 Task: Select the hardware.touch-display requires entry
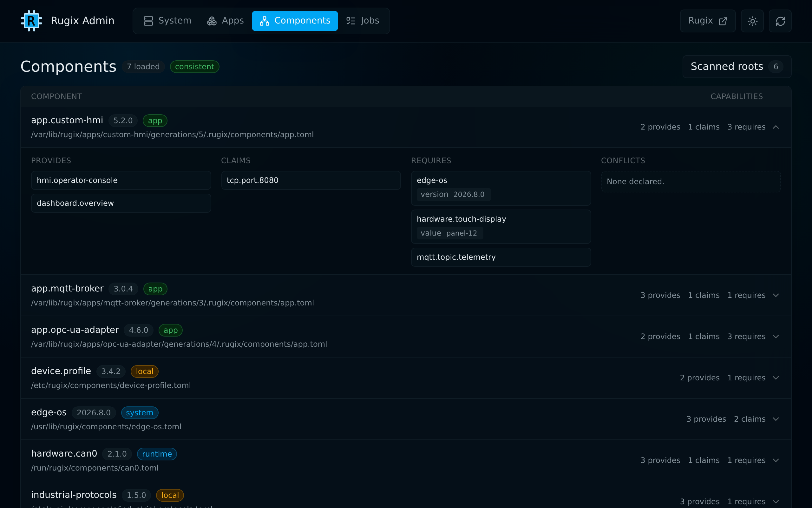click(501, 227)
